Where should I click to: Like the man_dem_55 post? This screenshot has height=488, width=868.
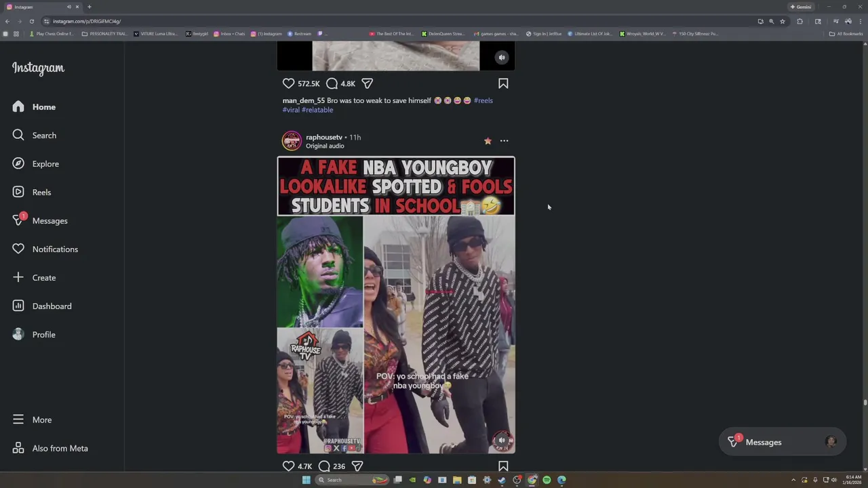288,83
